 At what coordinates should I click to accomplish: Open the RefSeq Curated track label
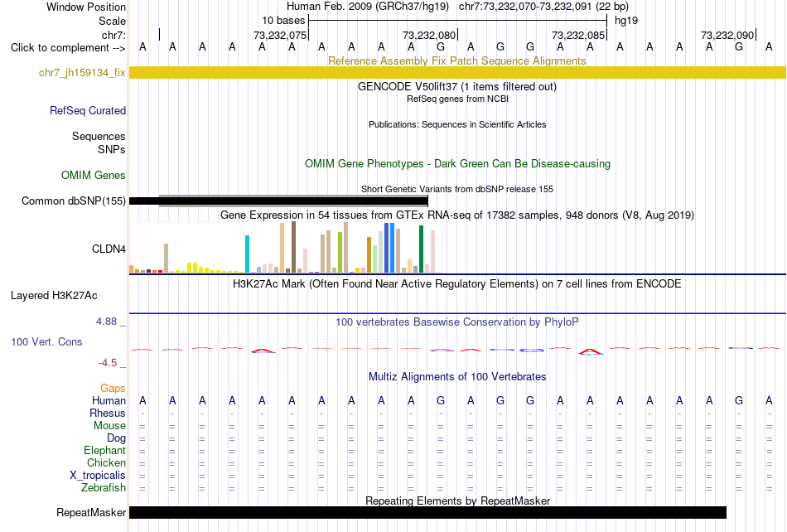(87, 110)
